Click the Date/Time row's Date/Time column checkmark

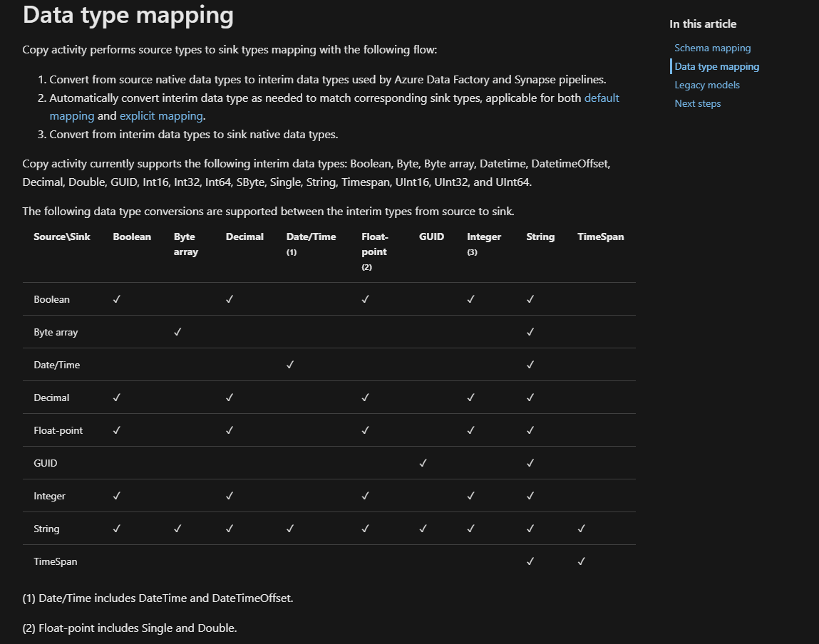coord(290,365)
